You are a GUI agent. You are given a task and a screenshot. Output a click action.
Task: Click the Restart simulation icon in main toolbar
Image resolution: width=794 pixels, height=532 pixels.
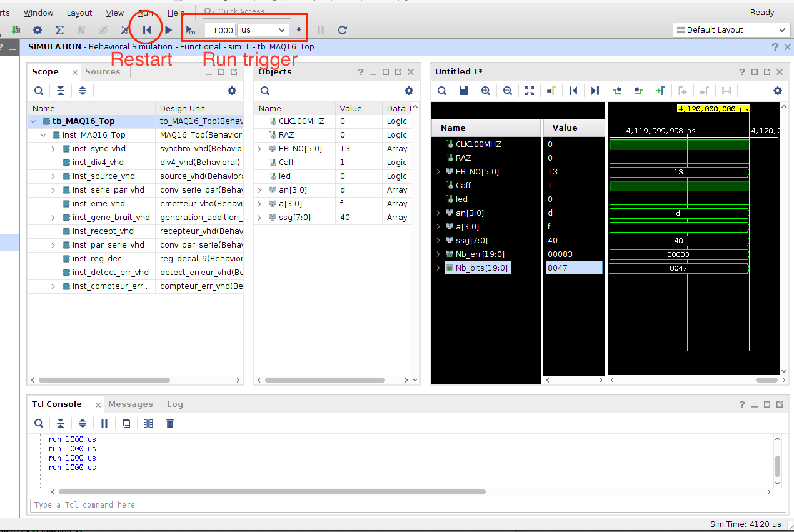147,29
